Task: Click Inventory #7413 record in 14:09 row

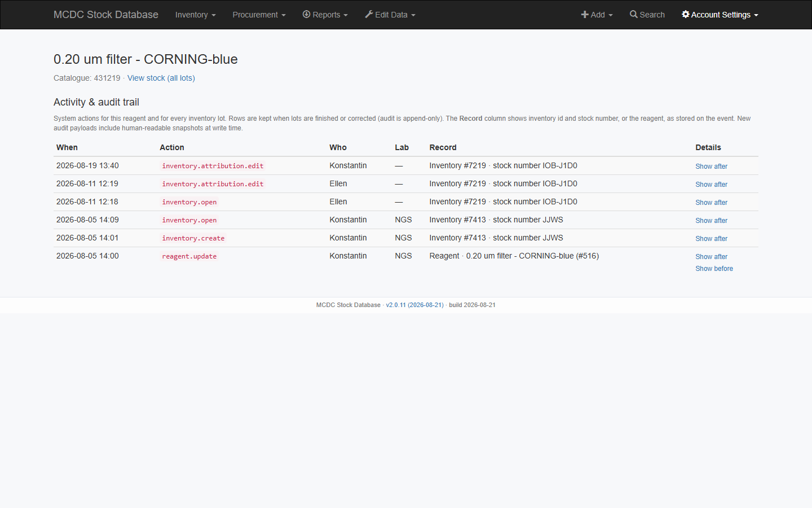Action: tap(496, 220)
